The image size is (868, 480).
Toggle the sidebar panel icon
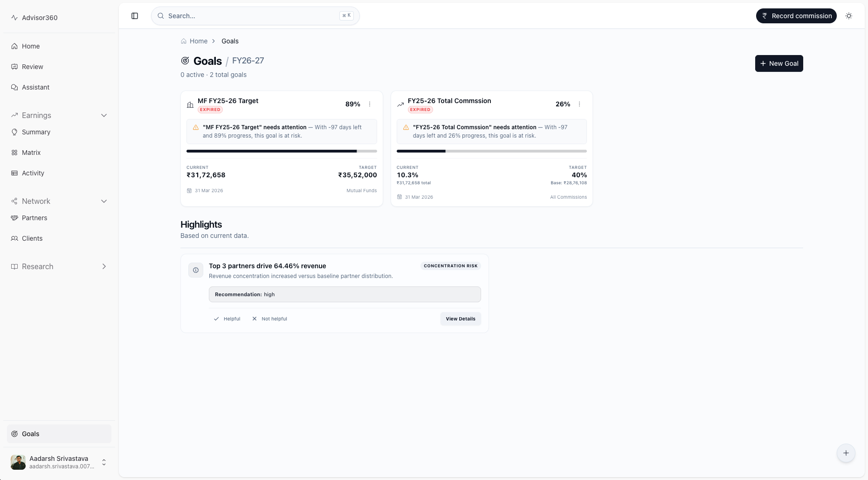pyautogui.click(x=135, y=16)
